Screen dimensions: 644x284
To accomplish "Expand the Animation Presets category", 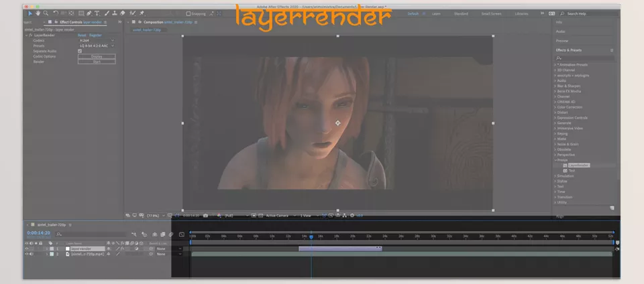I will point(555,65).
